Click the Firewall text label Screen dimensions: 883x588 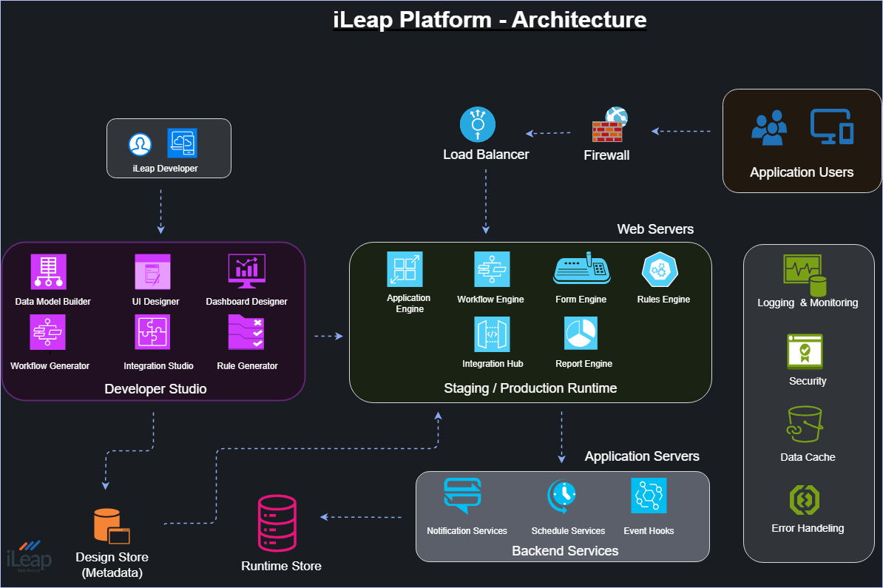tap(606, 155)
